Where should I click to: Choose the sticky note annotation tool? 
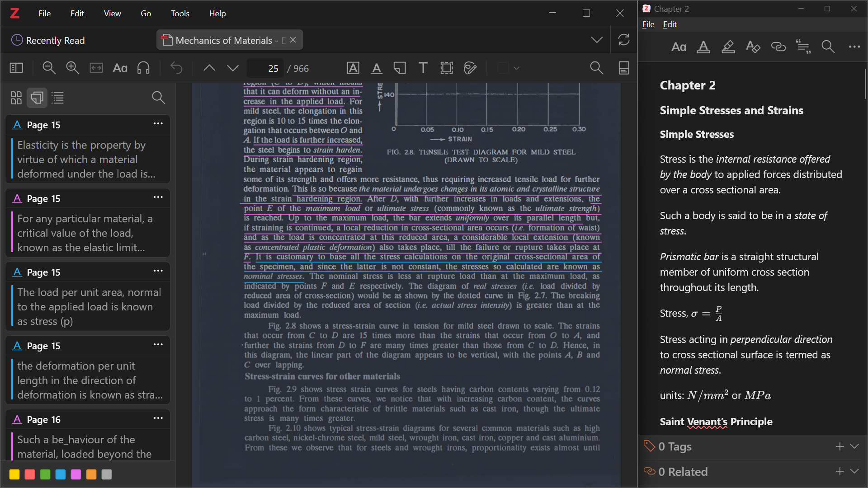click(x=400, y=68)
